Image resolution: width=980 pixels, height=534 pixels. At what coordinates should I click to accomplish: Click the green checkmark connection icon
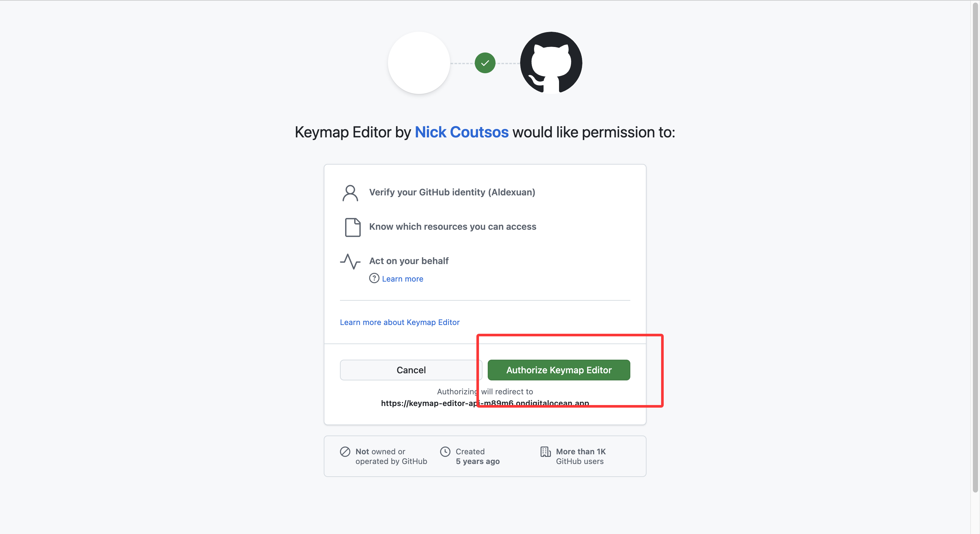(485, 63)
